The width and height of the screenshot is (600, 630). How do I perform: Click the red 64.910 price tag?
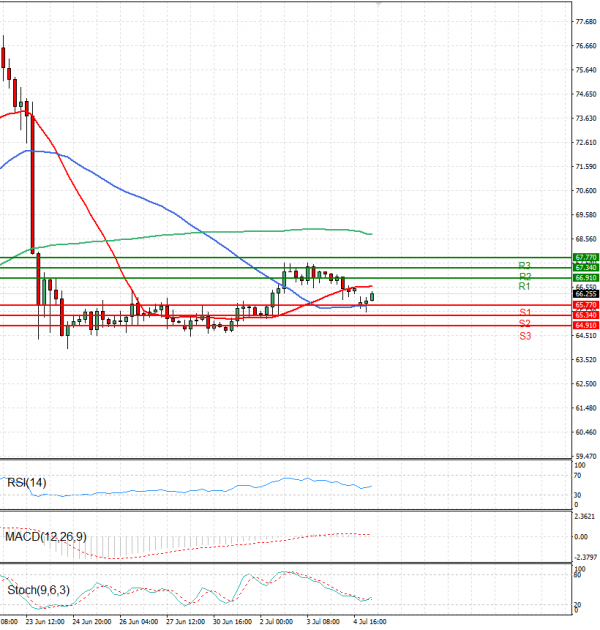tap(586, 325)
